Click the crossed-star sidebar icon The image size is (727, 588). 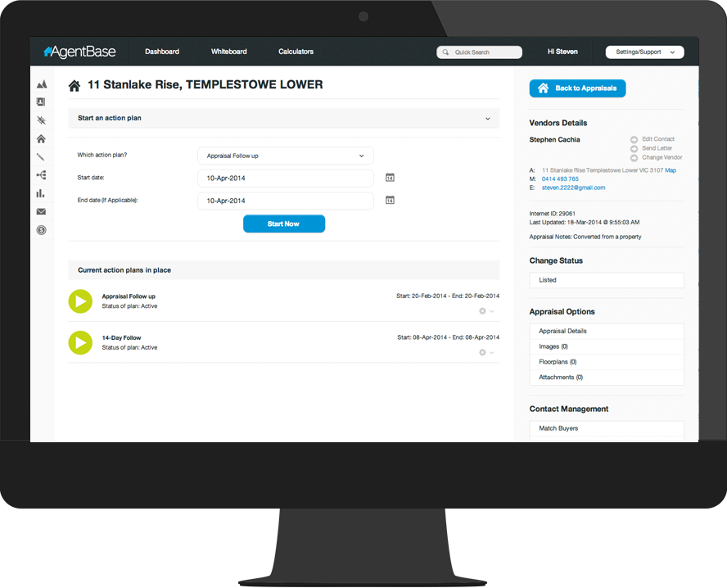41,120
